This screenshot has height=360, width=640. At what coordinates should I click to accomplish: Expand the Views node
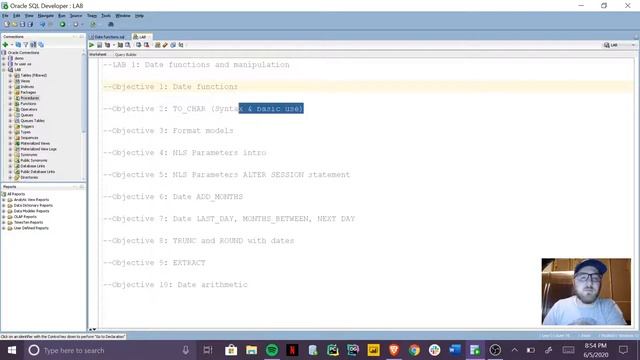tap(10, 81)
